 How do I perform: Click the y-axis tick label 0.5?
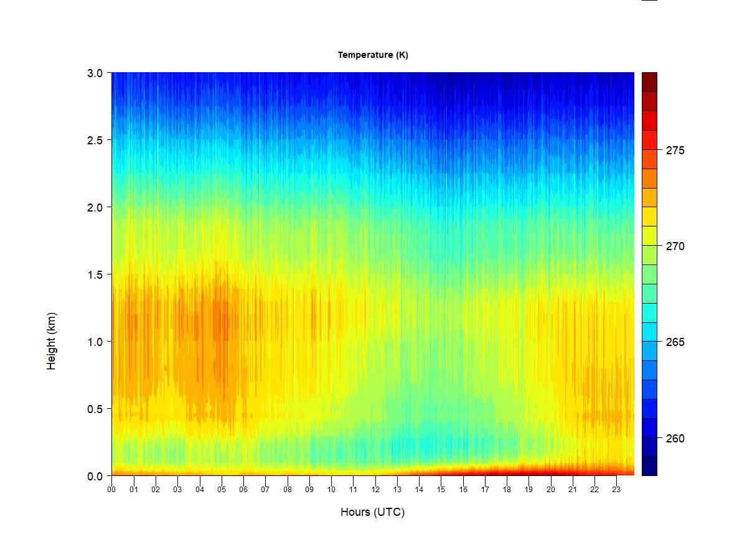pyautogui.click(x=95, y=409)
